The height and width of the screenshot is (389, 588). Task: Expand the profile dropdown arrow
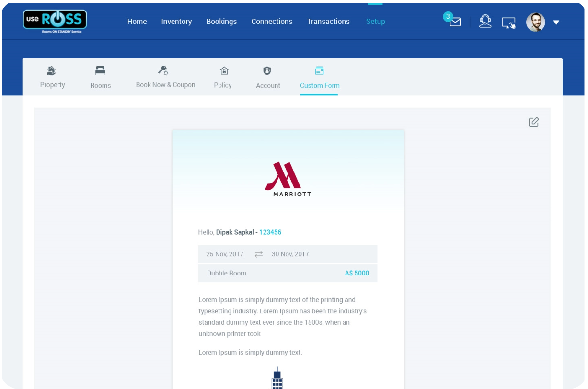click(556, 23)
